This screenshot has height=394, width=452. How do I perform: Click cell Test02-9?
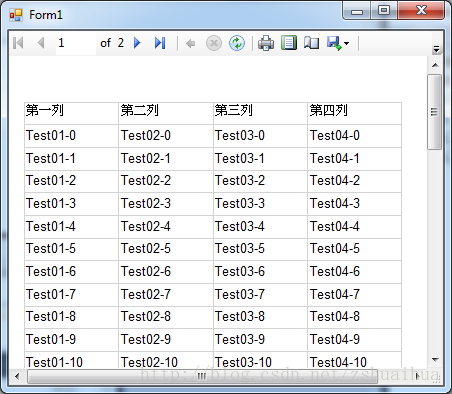[x=166, y=340]
